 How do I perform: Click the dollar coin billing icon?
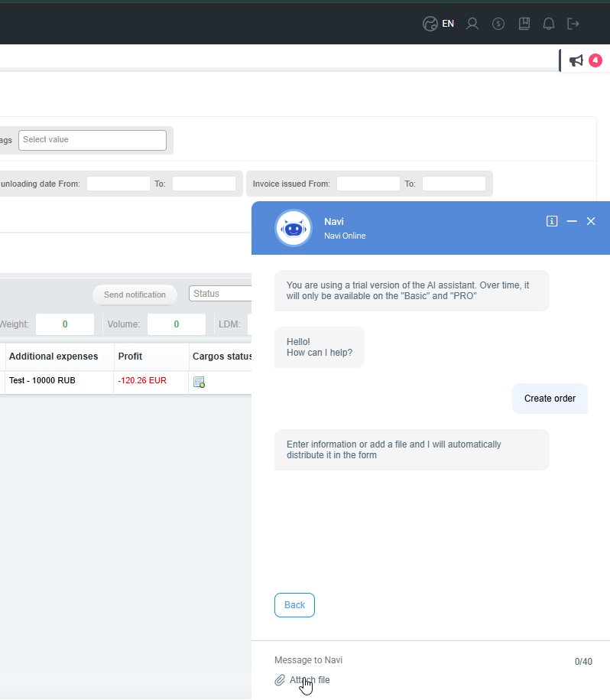498,24
